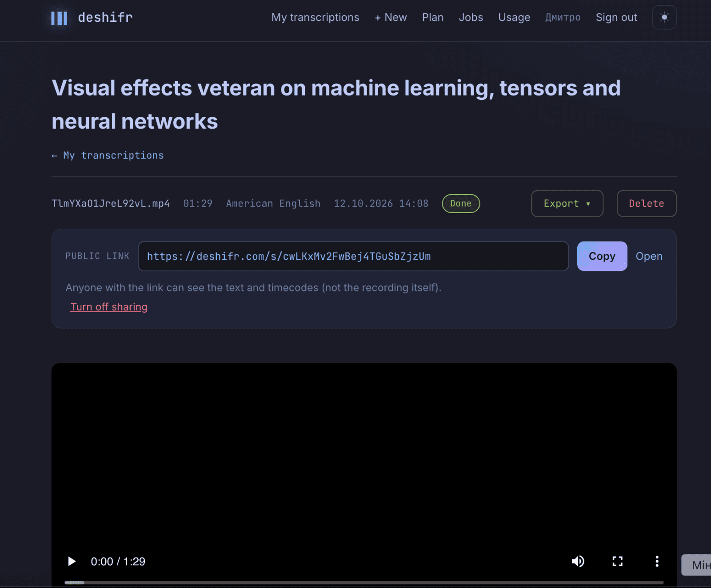
Task: Go to the Jobs page
Action: [x=471, y=17]
